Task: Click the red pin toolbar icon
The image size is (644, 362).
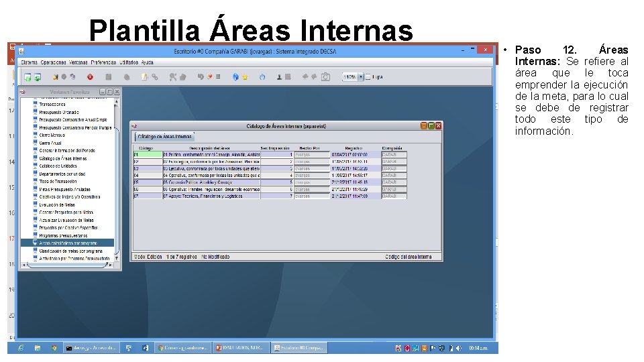Action: pyautogui.click(x=210, y=76)
